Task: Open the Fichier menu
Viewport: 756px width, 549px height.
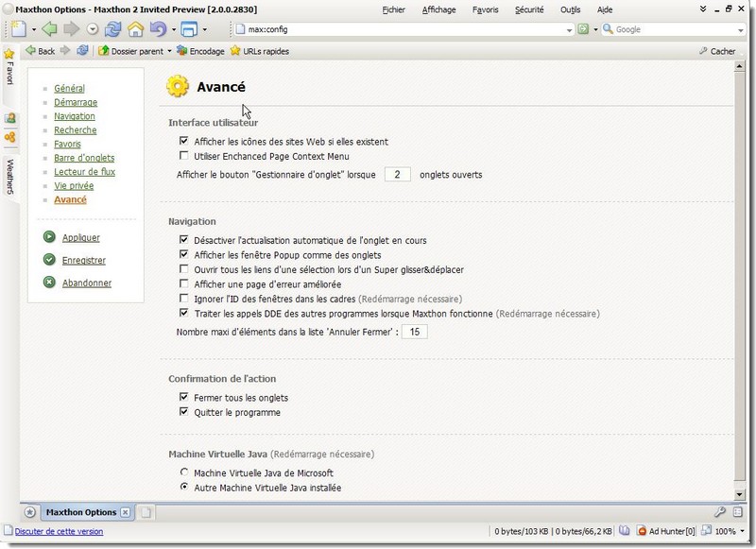Action: [x=393, y=9]
